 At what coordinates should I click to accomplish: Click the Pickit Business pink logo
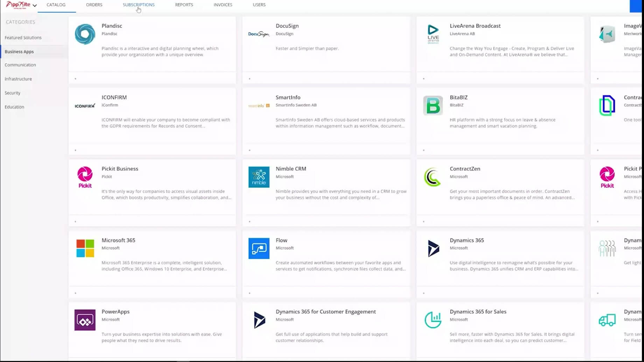tap(85, 177)
